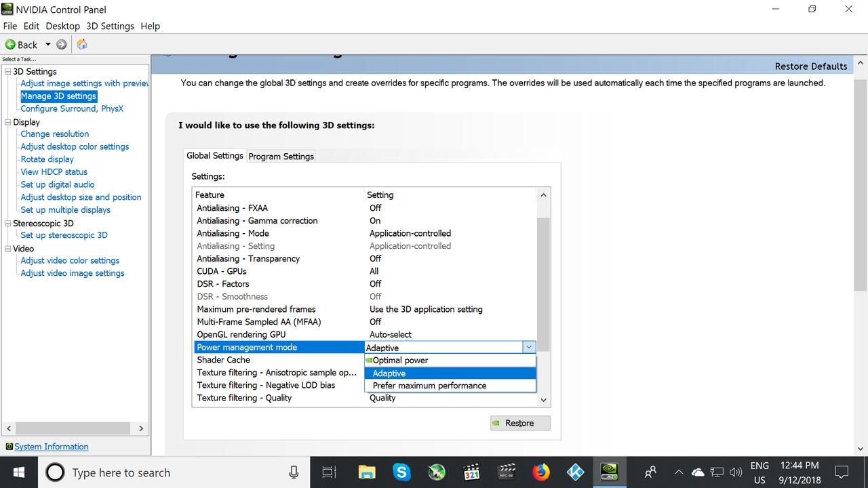
Task: Open the File menu
Action: click(x=10, y=26)
